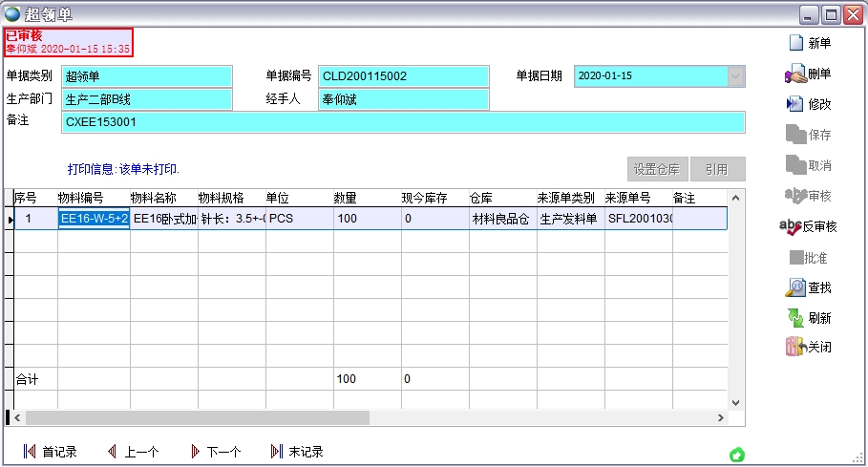This screenshot has height=467, width=868.
Task: Click the 单据编号 field CLD200115002
Action: pyautogui.click(x=403, y=75)
